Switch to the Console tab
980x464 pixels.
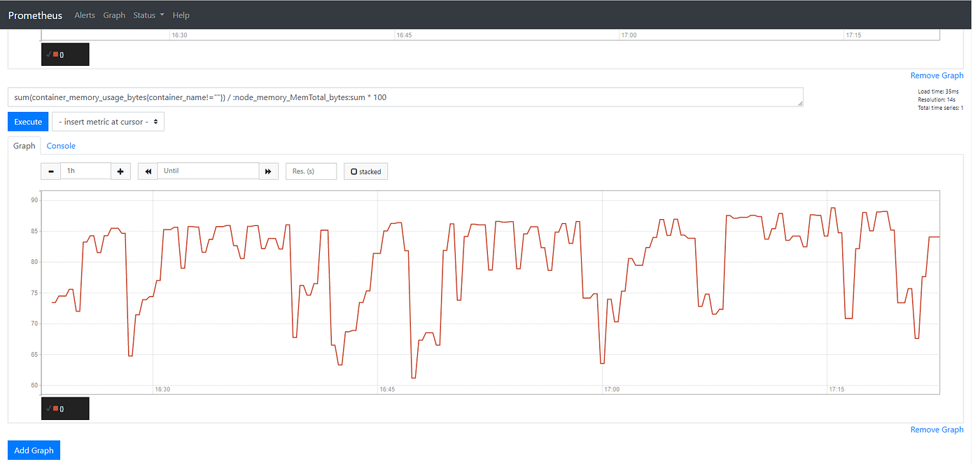point(61,146)
